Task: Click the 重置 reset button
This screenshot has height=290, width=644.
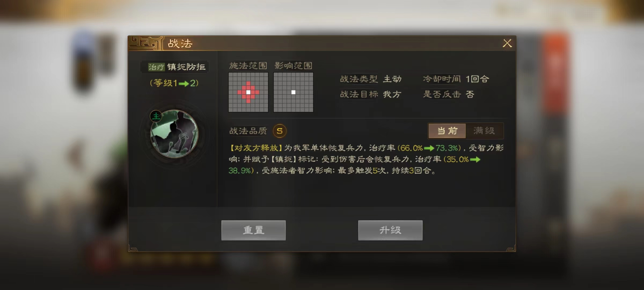Action: point(254,230)
